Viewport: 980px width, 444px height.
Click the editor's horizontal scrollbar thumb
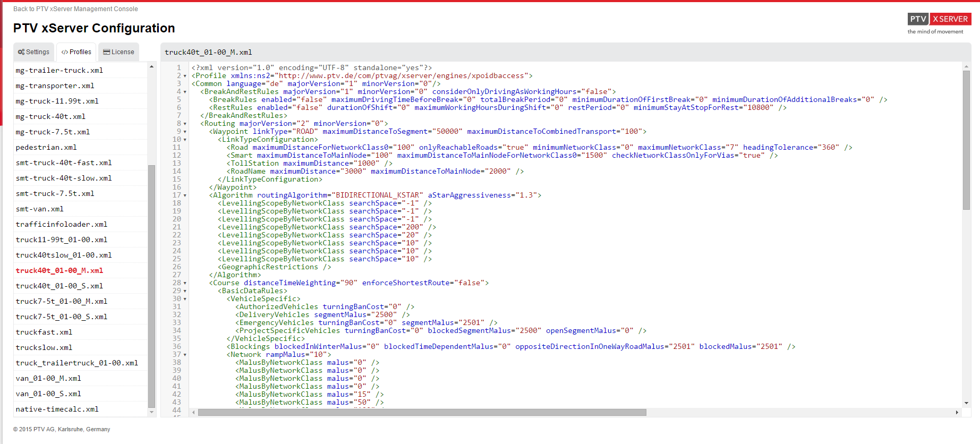[422, 413]
